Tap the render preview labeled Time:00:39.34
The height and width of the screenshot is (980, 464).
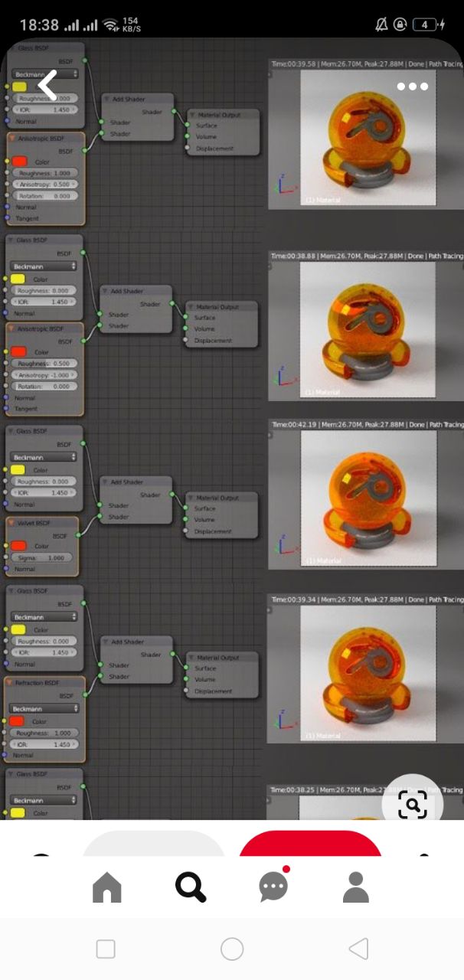click(x=366, y=668)
